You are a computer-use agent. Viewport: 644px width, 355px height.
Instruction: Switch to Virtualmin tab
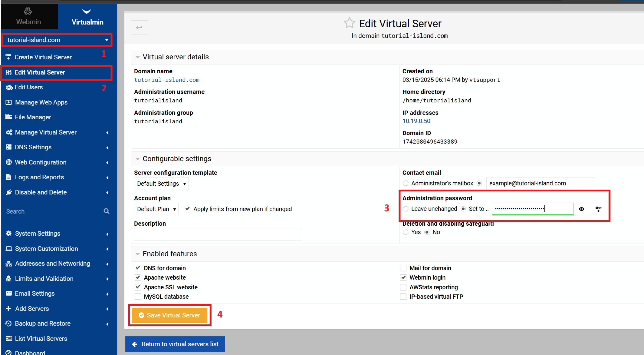pos(87,17)
